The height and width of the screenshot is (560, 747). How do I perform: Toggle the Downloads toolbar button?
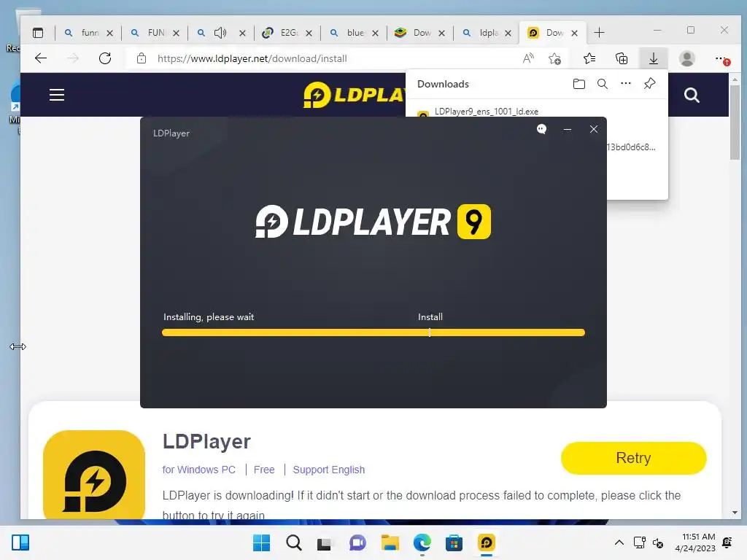coord(653,58)
